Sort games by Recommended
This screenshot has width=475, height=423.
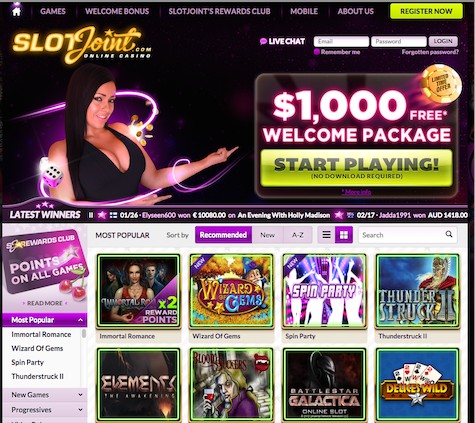[223, 235]
